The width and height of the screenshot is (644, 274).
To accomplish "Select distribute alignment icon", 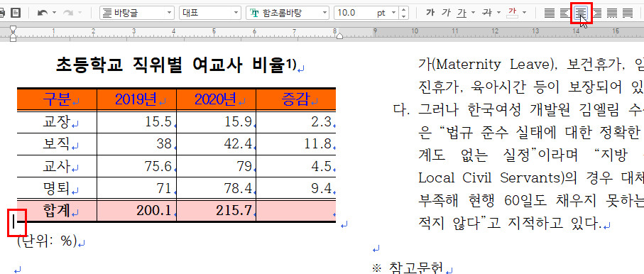I will point(612,13).
